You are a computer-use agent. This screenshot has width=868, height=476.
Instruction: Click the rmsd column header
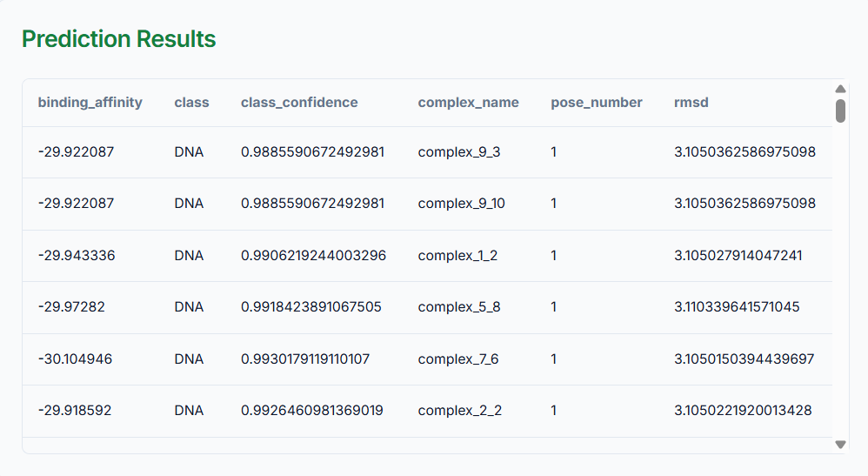(691, 103)
